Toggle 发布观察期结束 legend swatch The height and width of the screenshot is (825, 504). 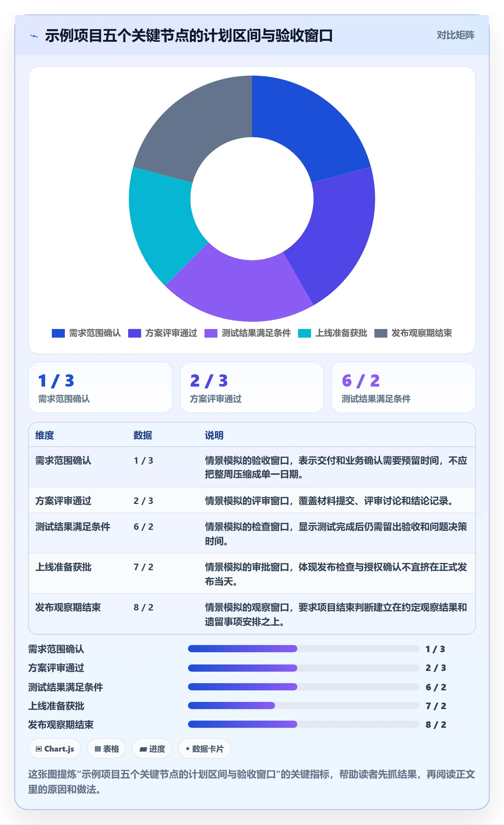(381, 333)
